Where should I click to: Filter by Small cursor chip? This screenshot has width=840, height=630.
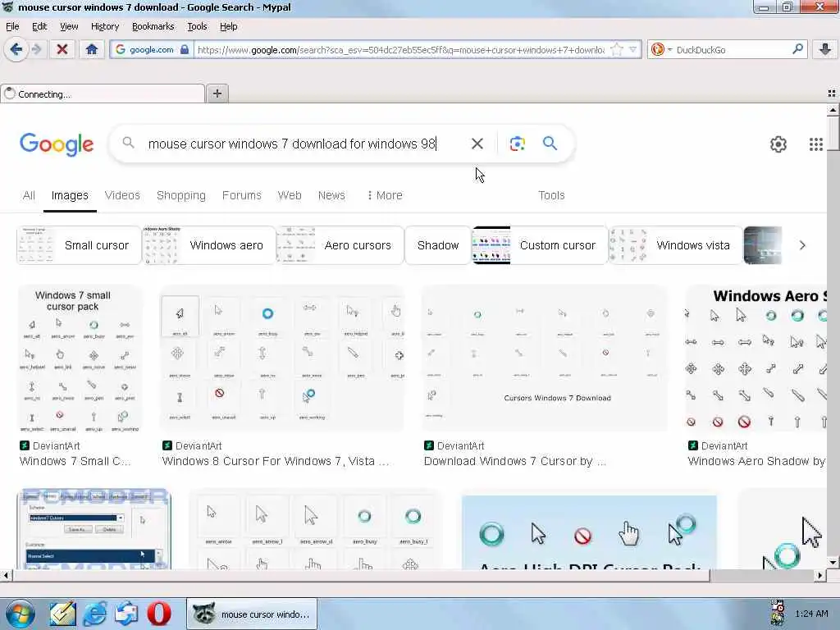point(79,245)
